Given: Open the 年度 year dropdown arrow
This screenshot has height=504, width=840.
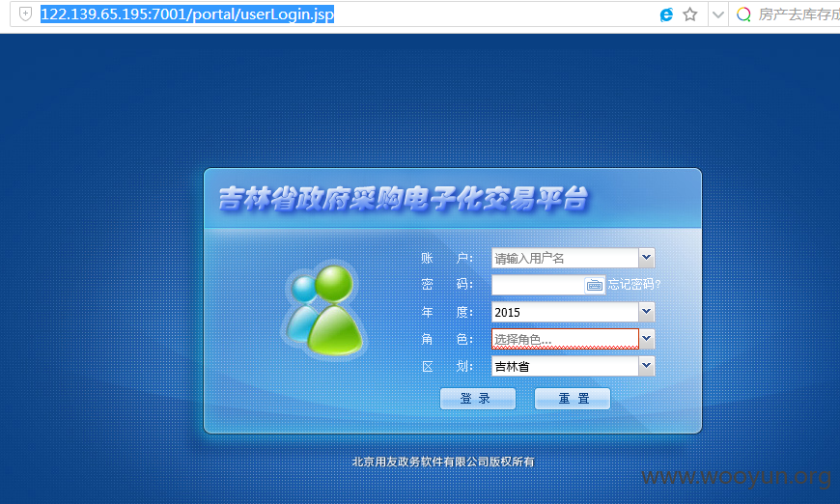Looking at the screenshot, I should 647,312.
